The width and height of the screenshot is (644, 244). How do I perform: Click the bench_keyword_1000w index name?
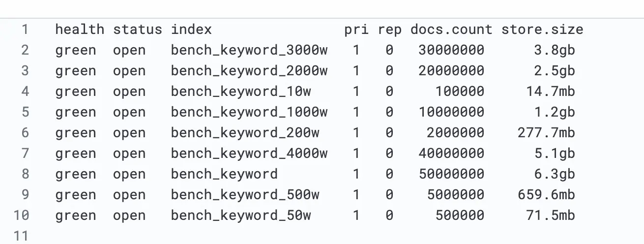point(249,112)
